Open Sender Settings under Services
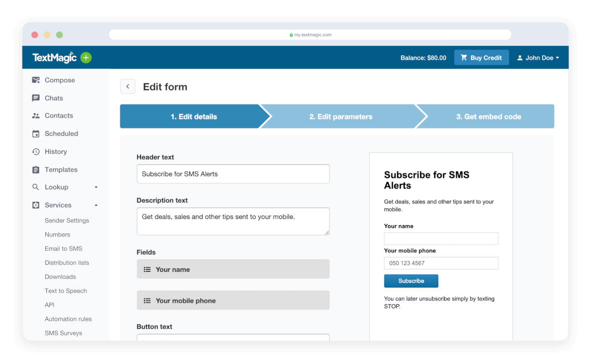Screen dimensions: 591x364 (x=67, y=220)
